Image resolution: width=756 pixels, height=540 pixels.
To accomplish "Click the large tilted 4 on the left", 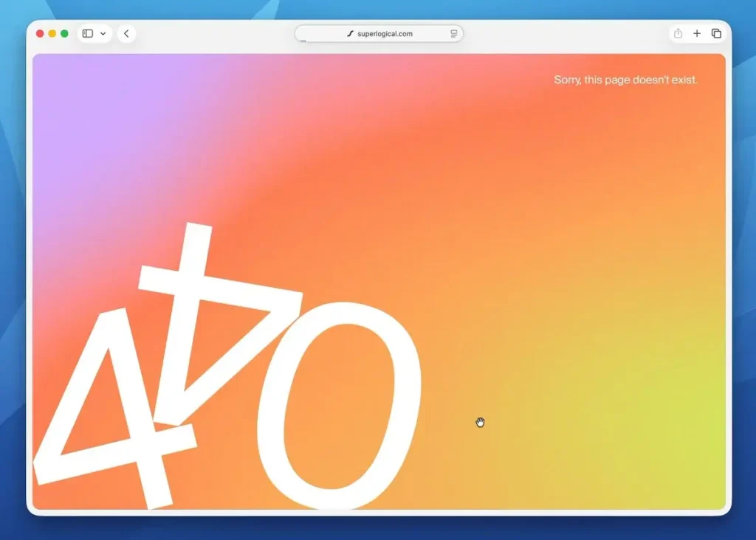I will point(114,409).
